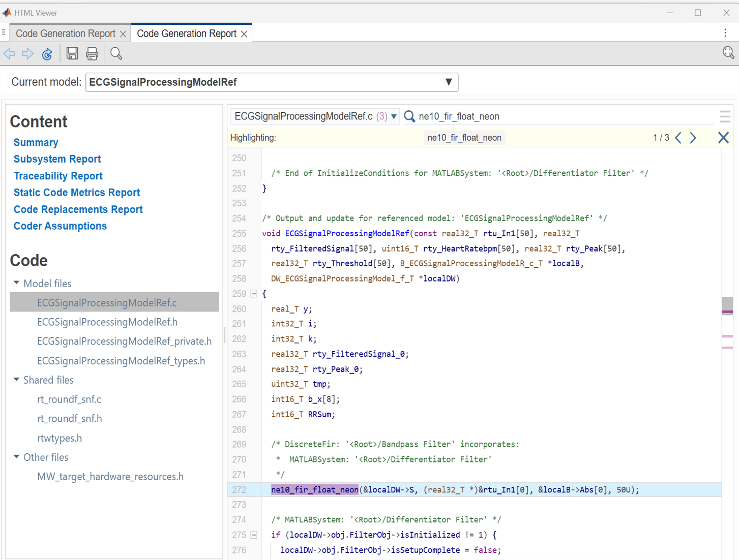Open the Summary report link
The image size is (739, 560).
[36, 142]
